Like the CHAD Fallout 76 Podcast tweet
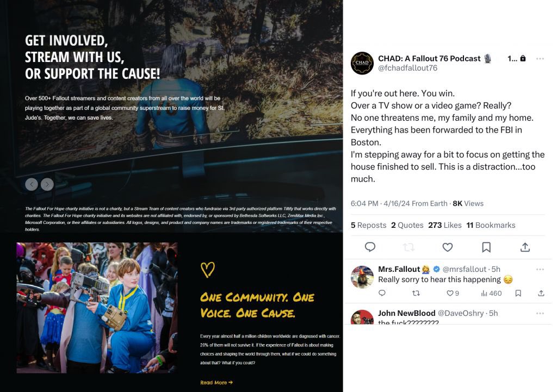The height and width of the screenshot is (392, 557). (x=447, y=247)
